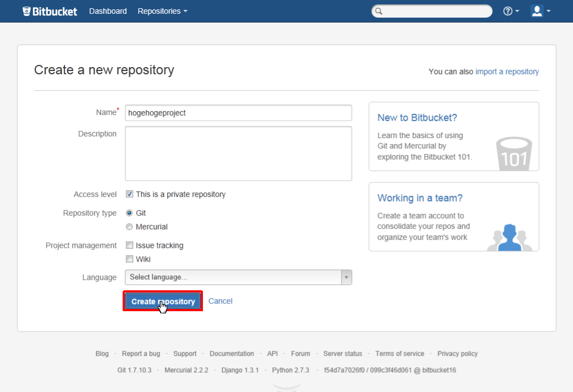Open the Server status footer link

[x=343, y=354]
